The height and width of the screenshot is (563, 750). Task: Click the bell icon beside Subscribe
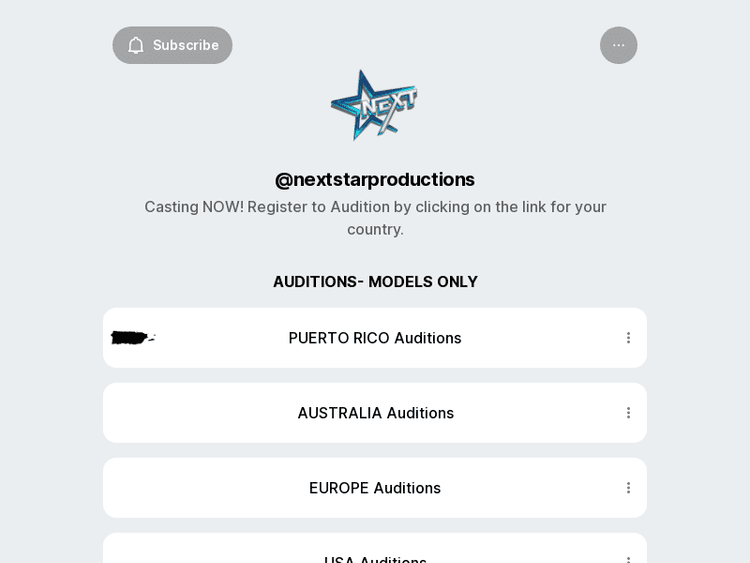tap(136, 45)
